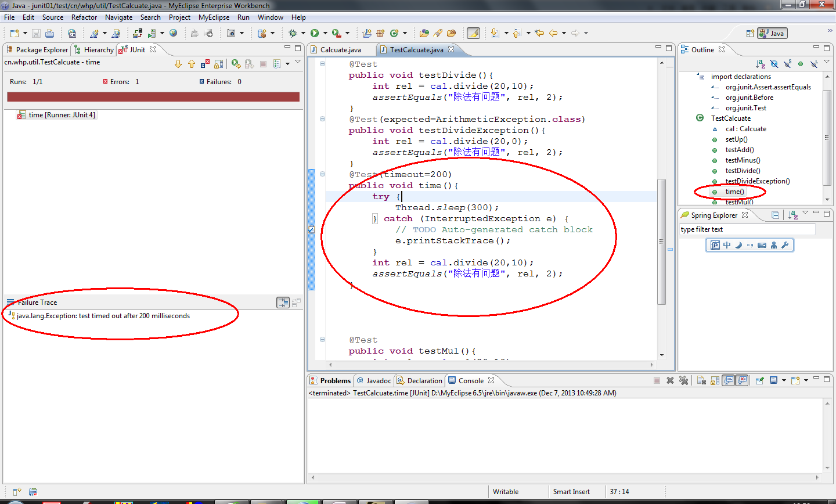Screen dimensions: 836x504
Task: Click Clear Console icon
Action: pyautogui.click(x=701, y=380)
